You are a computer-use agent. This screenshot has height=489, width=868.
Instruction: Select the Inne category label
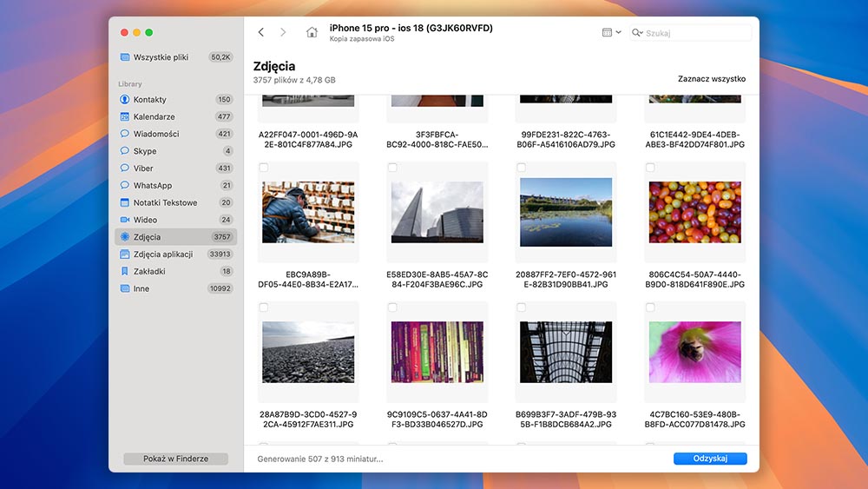tap(141, 288)
